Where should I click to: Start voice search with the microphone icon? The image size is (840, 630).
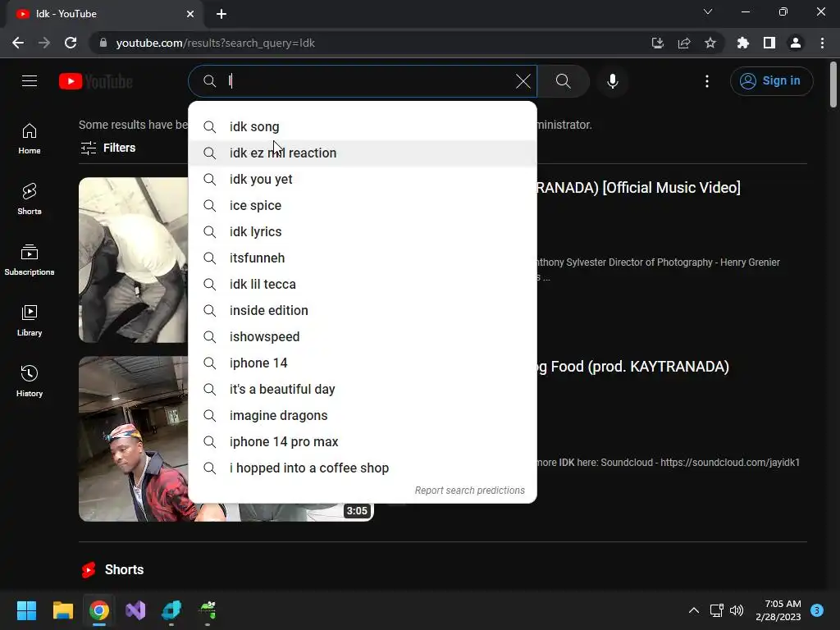pos(612,81)
